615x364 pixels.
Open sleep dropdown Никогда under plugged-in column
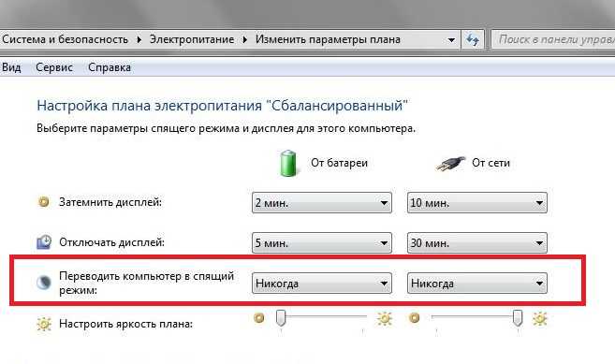[477, 284]
